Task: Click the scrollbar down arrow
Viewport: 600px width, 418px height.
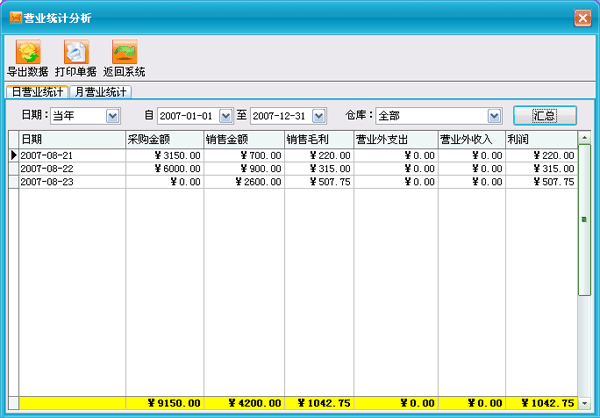Action: click(584, 401)
